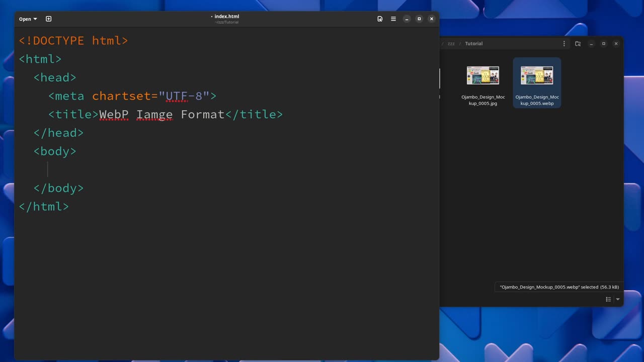644x362 pixels.
Task: Click the Ojambo_Design_Mockup_0005.webp file name label
Action: [x=537, y=100]
